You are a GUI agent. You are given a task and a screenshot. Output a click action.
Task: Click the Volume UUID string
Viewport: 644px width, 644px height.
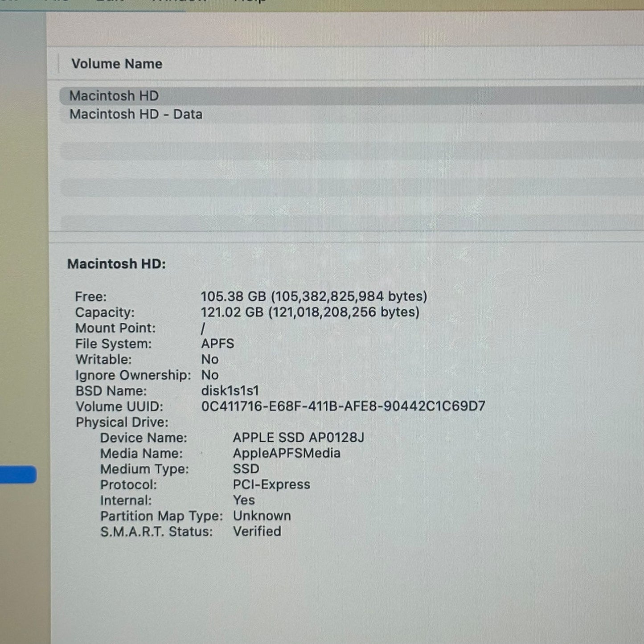coord(343,406)
